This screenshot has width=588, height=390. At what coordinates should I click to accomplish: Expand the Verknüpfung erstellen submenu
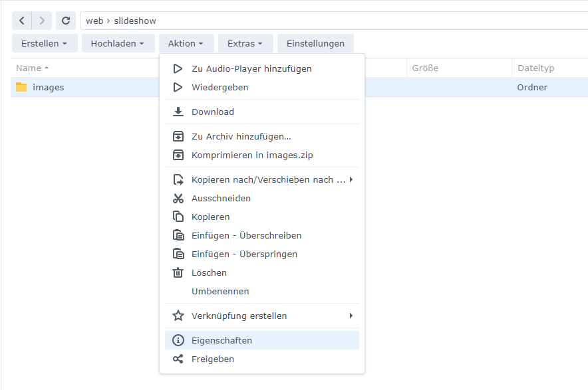(x=240, y=316)
